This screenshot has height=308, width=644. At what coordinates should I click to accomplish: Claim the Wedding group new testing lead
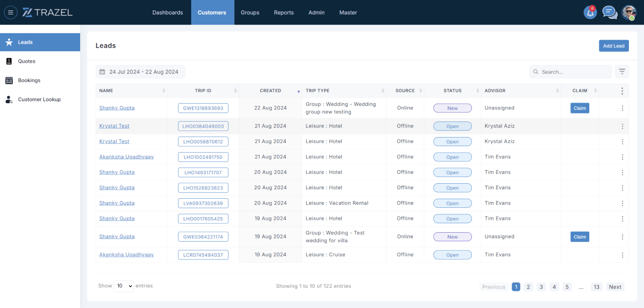pos(579,108)
